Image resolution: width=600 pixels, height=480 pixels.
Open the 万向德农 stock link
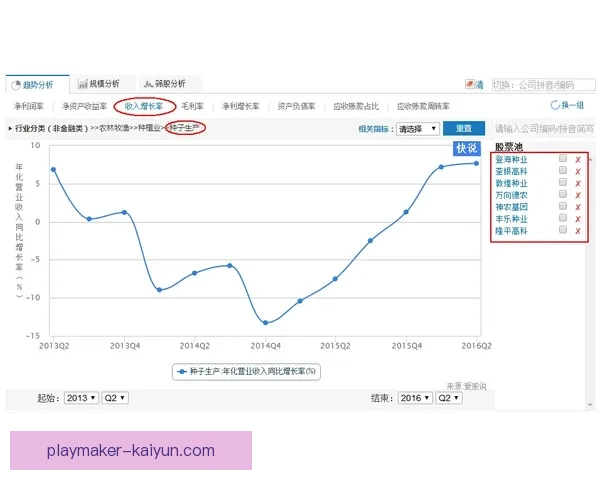(511, 195)
